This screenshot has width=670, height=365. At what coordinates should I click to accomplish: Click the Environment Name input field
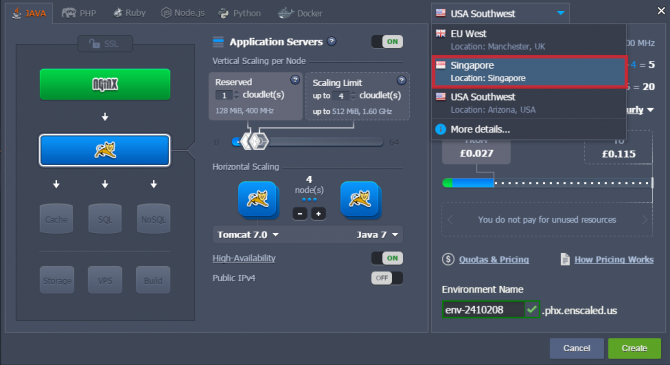click(x=483, y=310)
